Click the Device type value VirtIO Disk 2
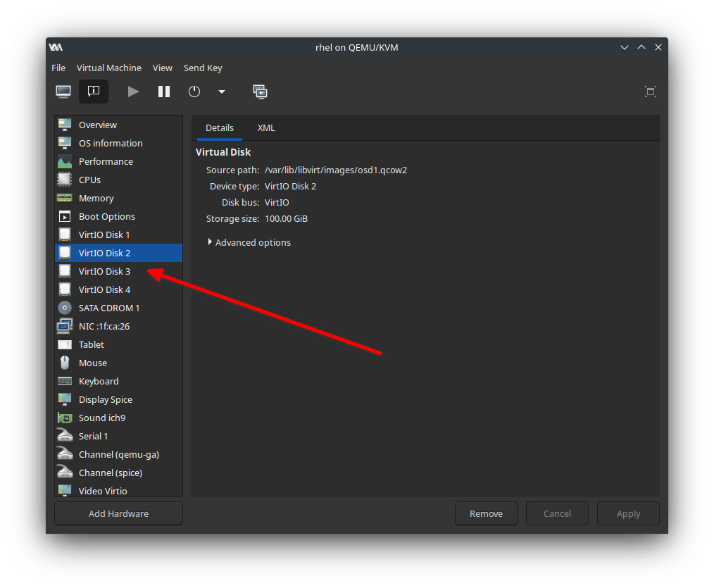The width and height of the screenshot is (714, 588). (290, 187)
